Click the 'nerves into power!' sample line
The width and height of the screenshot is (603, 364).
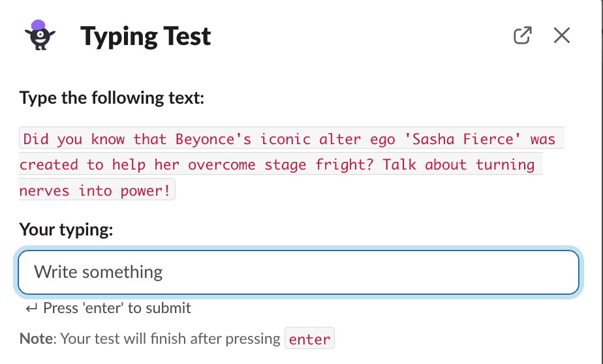[97, 190]
